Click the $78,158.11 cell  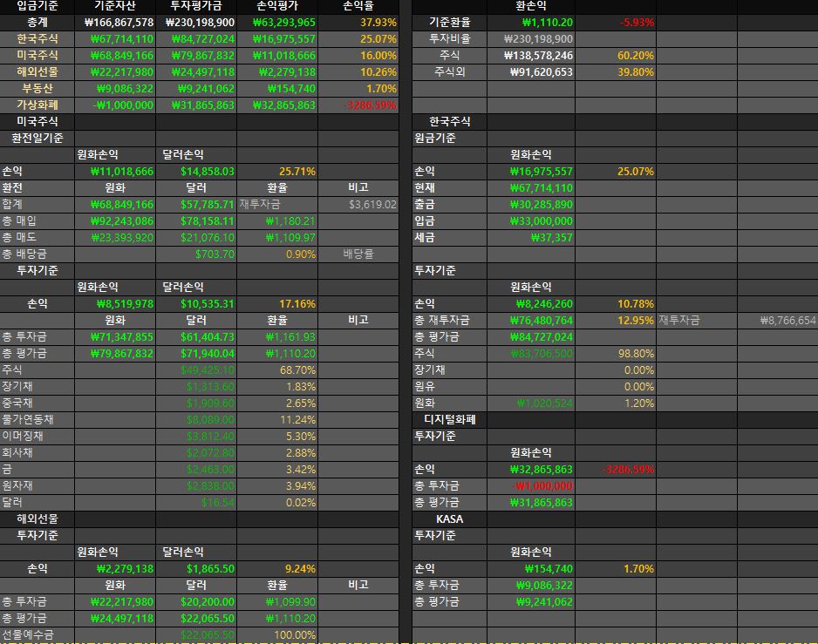pos(196,221)
